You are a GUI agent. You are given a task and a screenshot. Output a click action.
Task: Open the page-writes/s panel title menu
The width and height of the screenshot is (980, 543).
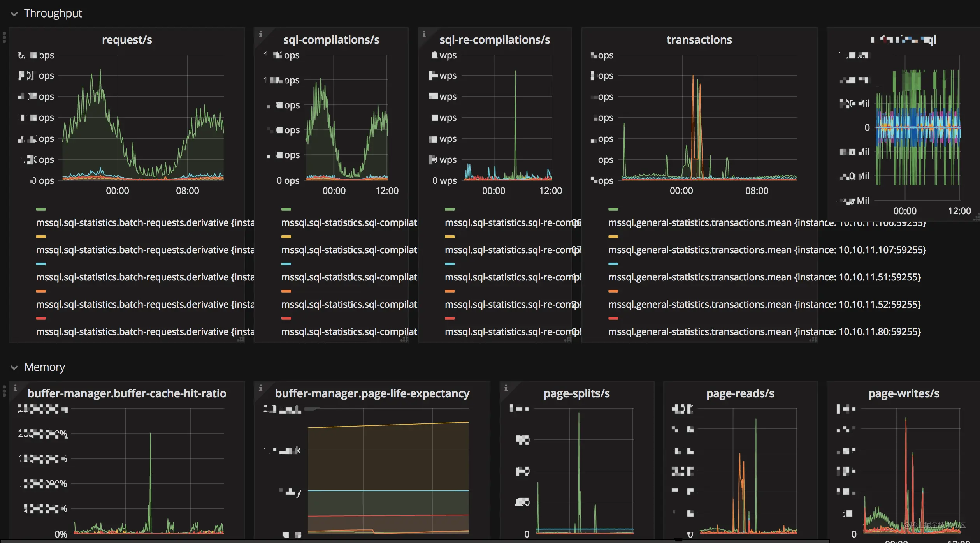(904, 393)
